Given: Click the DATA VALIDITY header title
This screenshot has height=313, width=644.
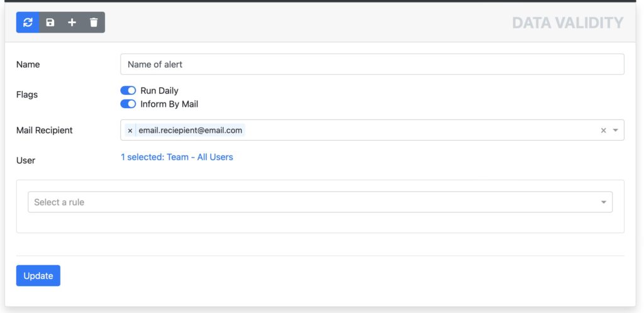Looking at the screenshot, I should click(568, 23).
